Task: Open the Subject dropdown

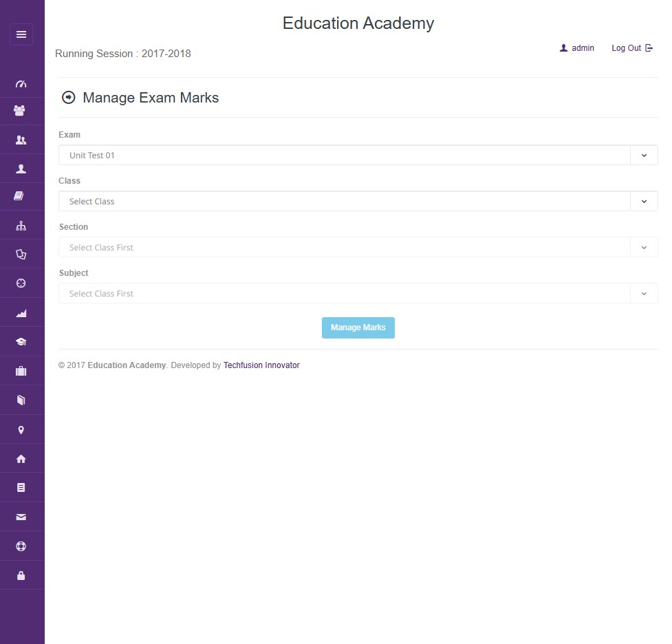Action: pos(358,293)
